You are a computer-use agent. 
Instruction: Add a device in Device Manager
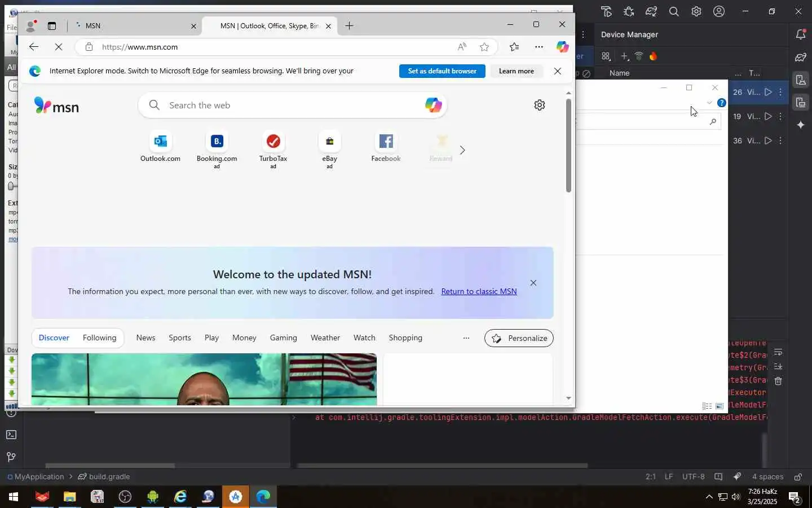(624, 56)
